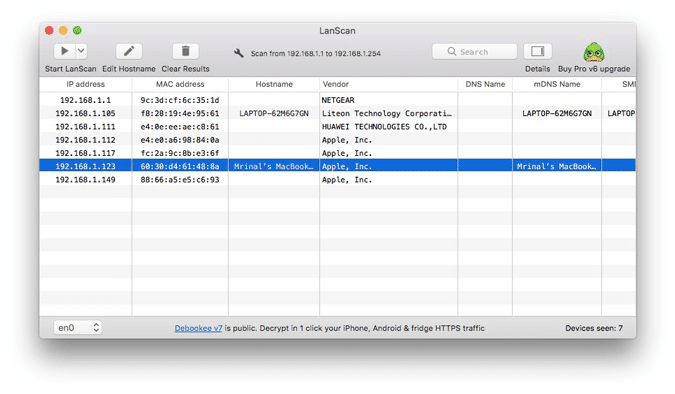The height and width of the screenshot is (394, 675).
Task: Click MAC address 60:30:d4:61:48:8a
Action: click(180, 166)
